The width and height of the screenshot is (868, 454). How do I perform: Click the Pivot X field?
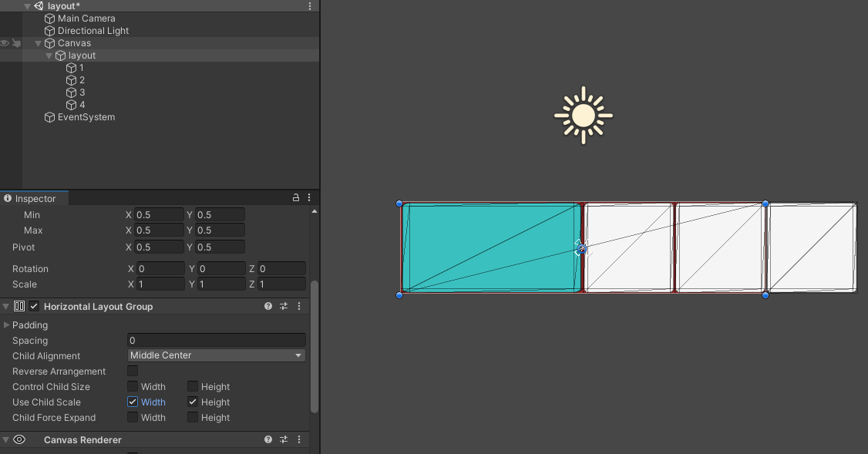(x=159, y=247)
